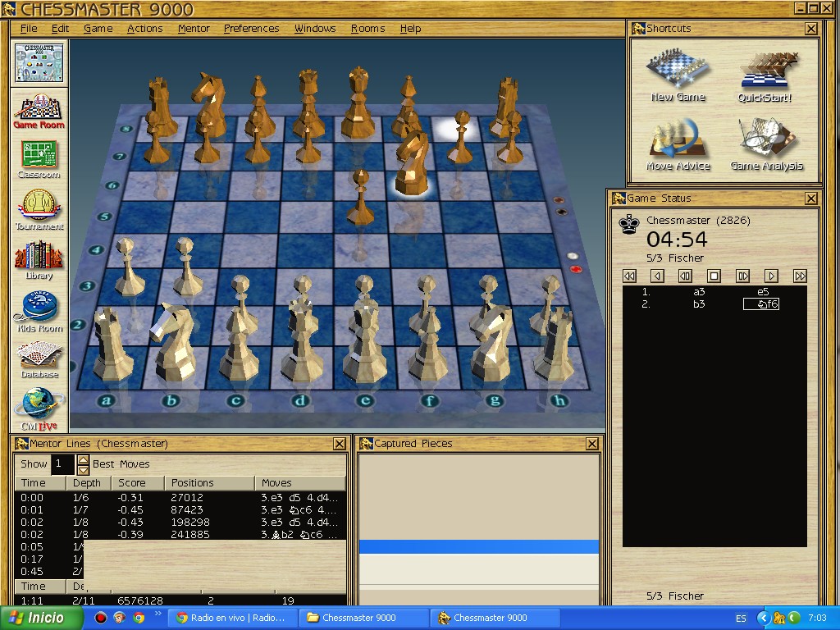Close the Game Status panel

coord(811,199)
